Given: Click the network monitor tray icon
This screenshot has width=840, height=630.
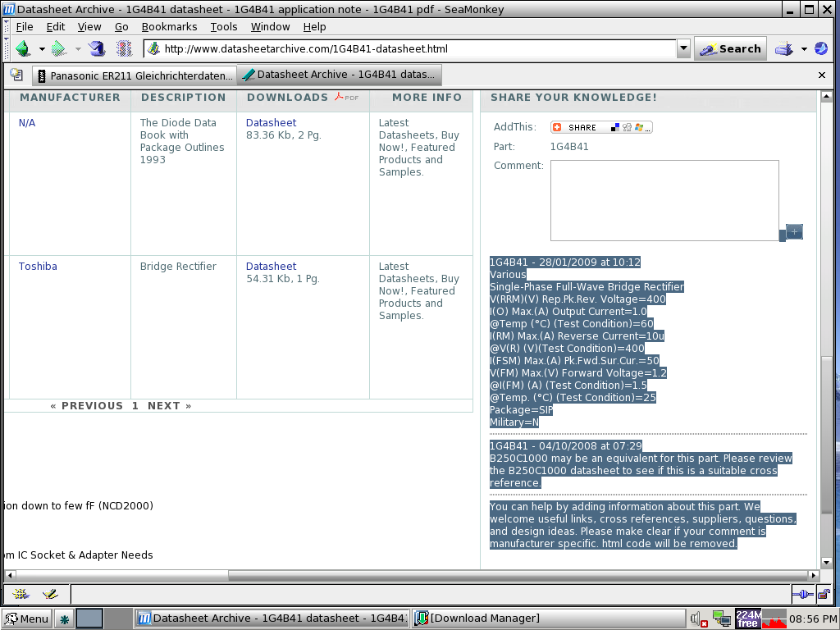Looking at the screenshot, I should [x=722, y=619].
